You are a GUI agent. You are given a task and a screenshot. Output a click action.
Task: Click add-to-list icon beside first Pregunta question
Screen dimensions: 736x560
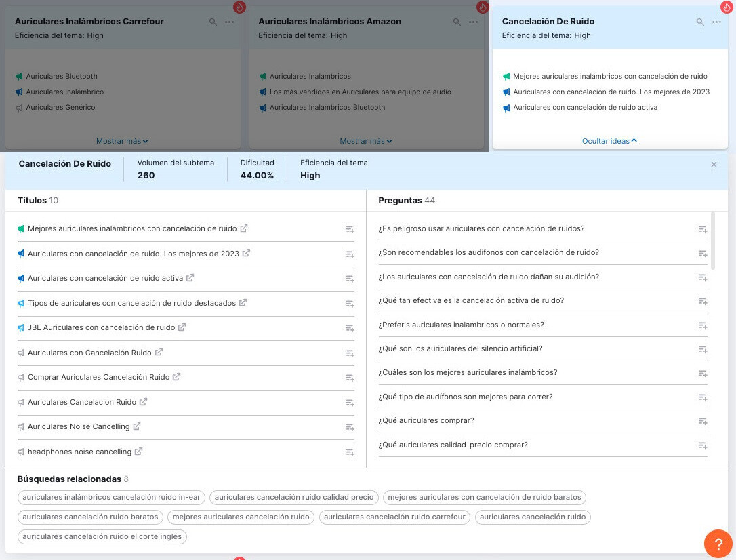(x=703, y=229)
